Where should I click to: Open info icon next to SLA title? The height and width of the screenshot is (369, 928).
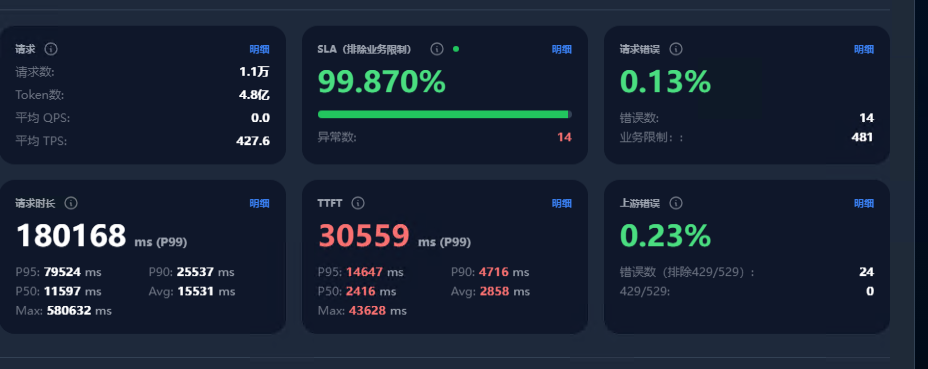pos(437,49)
